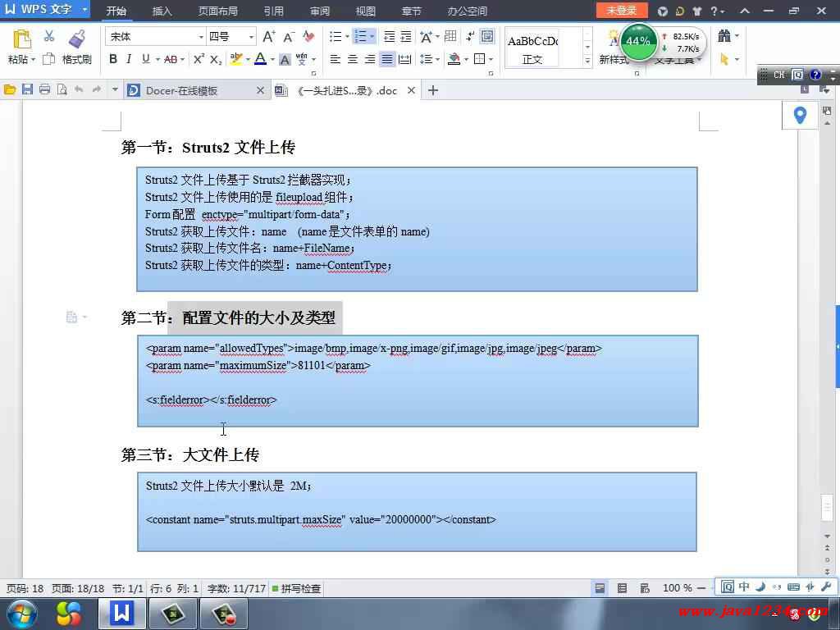Open the folder icon in quick access bar

tap(10, 90)
